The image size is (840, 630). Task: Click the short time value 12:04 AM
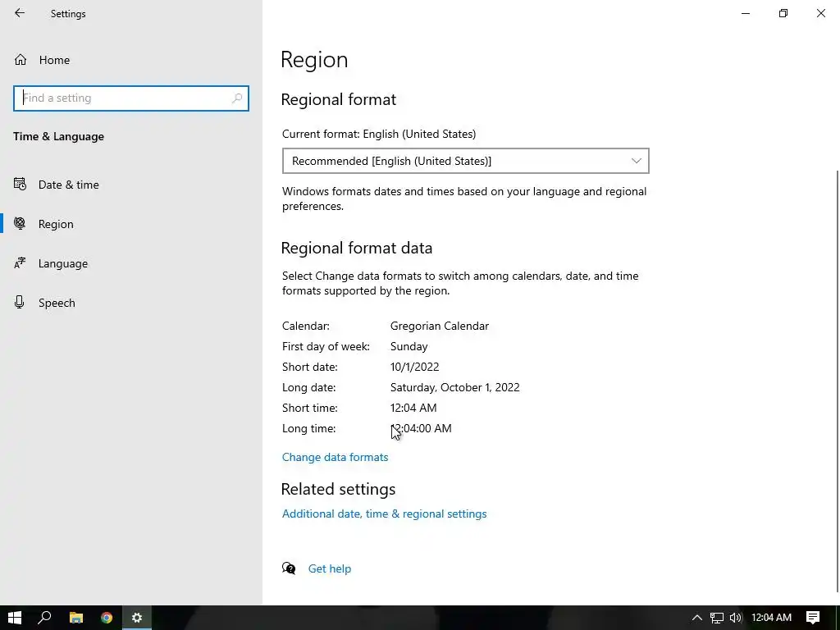pos(413,408)
